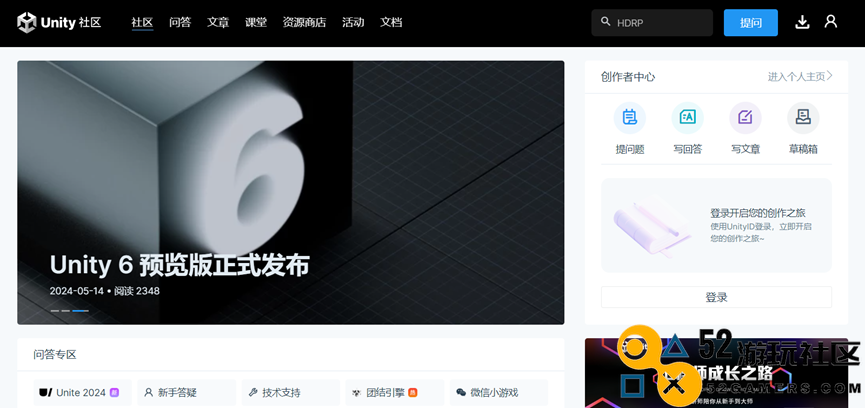Focus the HDRP search field
The image size is (865, 408).
click(652, 23)
